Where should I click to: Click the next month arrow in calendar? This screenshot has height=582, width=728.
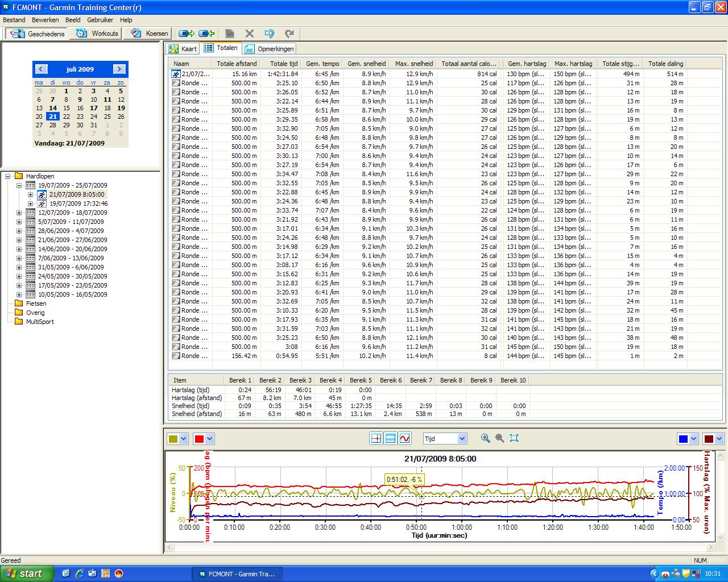pos(119,69)
